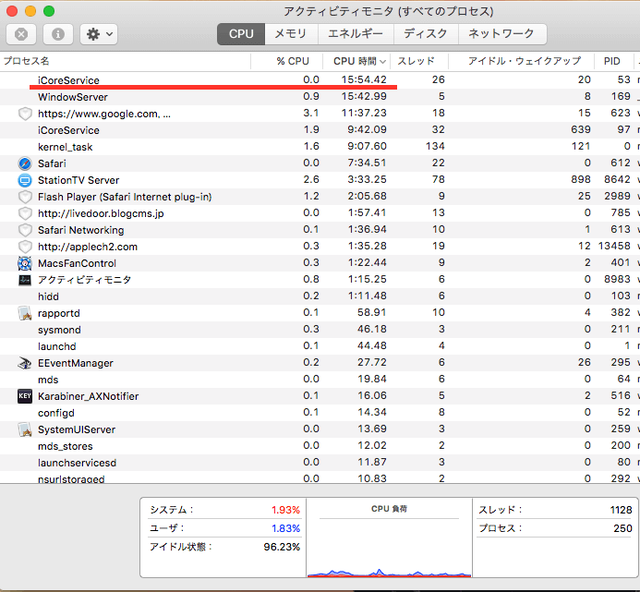Click the quit process (X) toolbar button

pos(21,34)
